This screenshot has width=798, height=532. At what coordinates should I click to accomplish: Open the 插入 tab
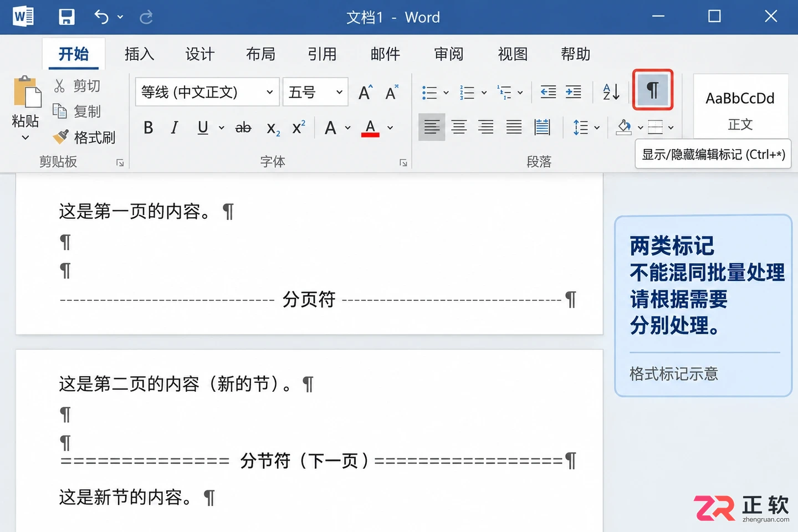point(139,54)
